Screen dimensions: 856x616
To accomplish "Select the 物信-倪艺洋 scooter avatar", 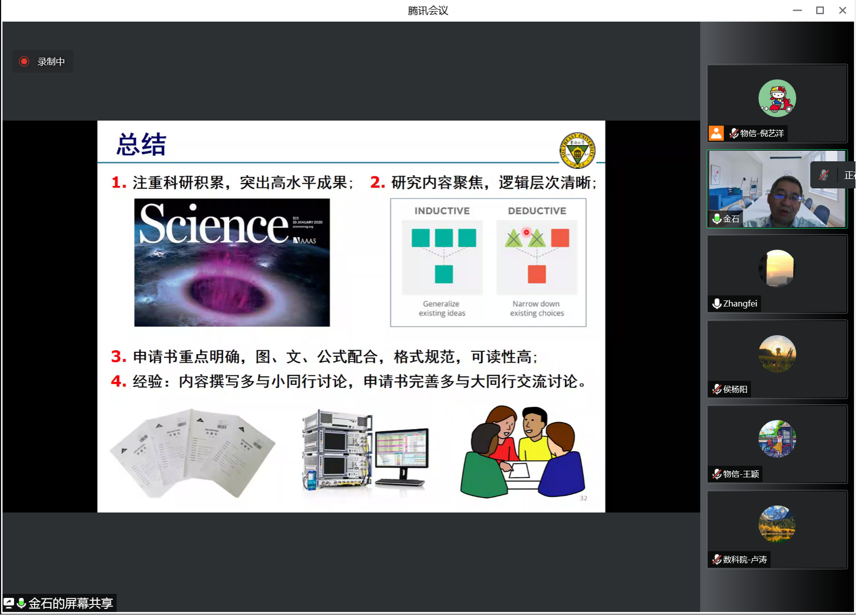I will pos(777,98).
